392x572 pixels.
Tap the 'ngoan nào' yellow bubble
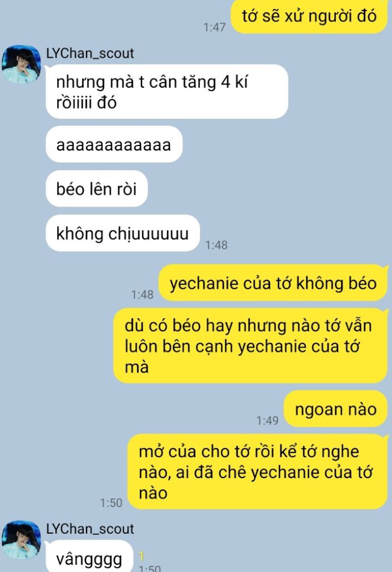[335, 409]
